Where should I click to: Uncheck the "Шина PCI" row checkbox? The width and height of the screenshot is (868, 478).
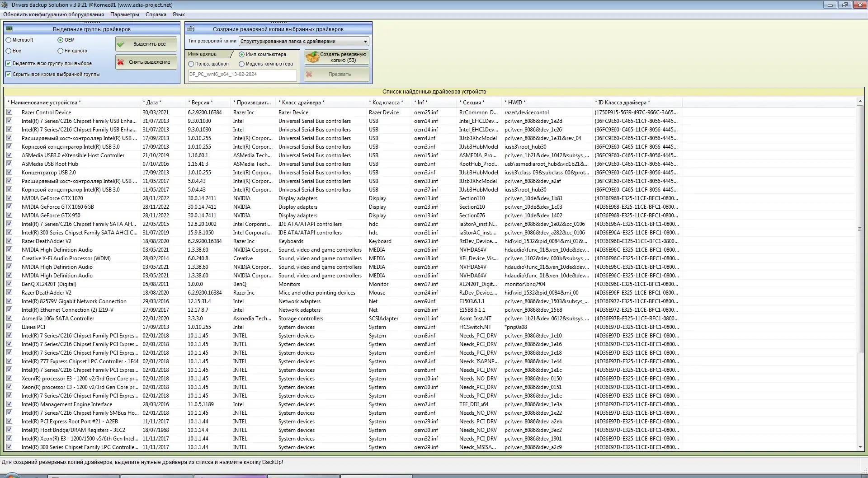pyautogui.click(x=9, y=327)
